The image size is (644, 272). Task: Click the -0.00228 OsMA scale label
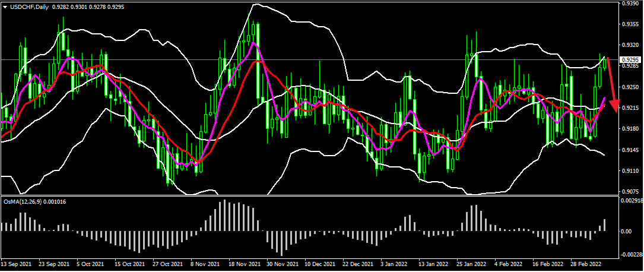(631, 255)
